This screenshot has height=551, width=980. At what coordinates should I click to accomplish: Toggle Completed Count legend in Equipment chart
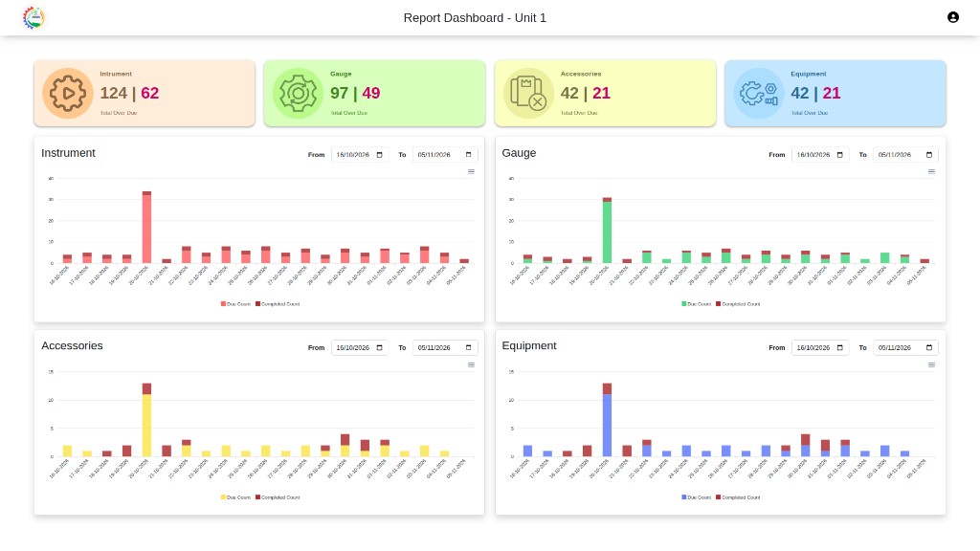tap(738, 497)
